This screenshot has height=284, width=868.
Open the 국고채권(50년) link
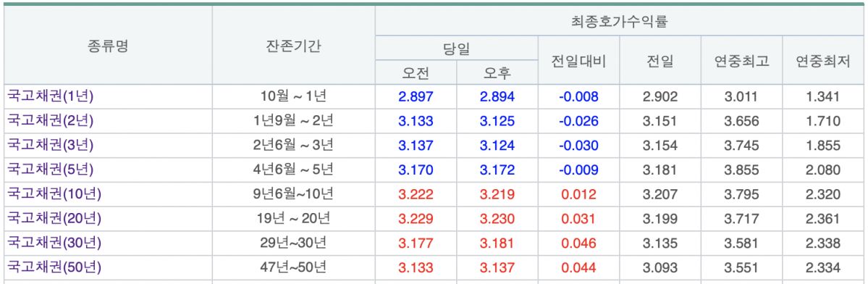[x=54, y=267]
